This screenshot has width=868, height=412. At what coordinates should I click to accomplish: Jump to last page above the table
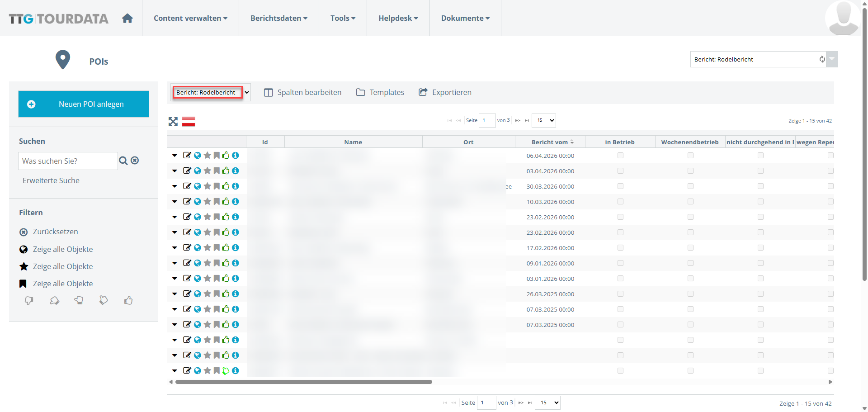[x=527, y=120]
